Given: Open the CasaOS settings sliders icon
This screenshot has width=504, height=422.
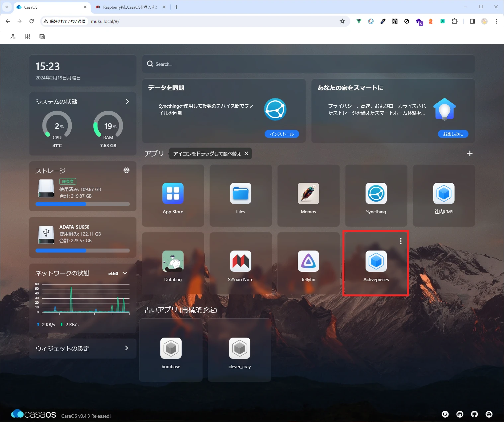Looking at the screenshot, I should click(x=28, y=37).
